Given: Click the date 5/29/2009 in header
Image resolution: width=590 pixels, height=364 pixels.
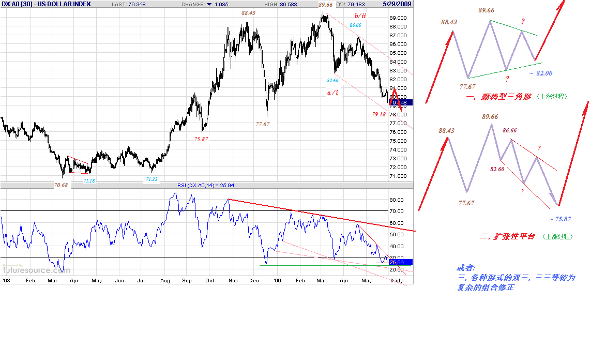Looking at the screenshot, I should pyautogui.click(x=397, y=4).
